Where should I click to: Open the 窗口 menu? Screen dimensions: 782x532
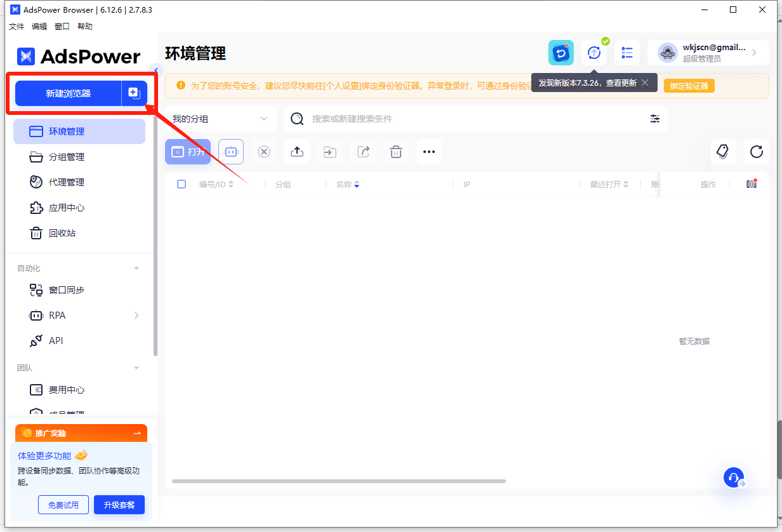[62, 27]
